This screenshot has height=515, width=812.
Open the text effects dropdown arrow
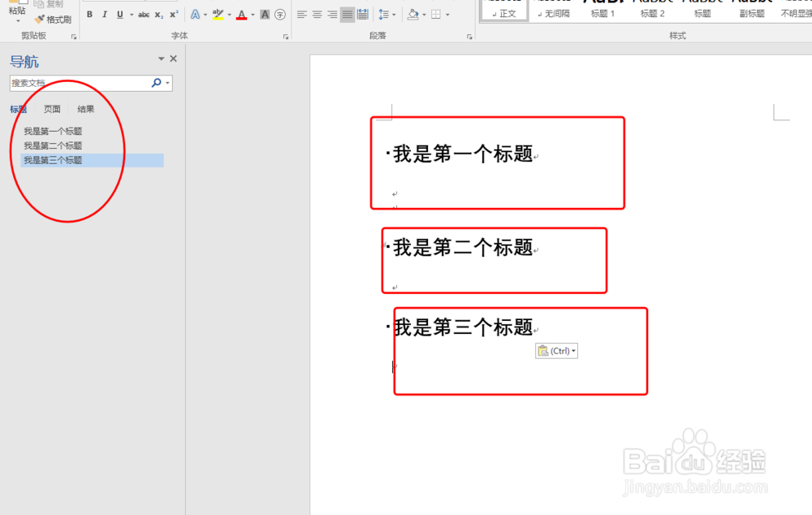205,15
